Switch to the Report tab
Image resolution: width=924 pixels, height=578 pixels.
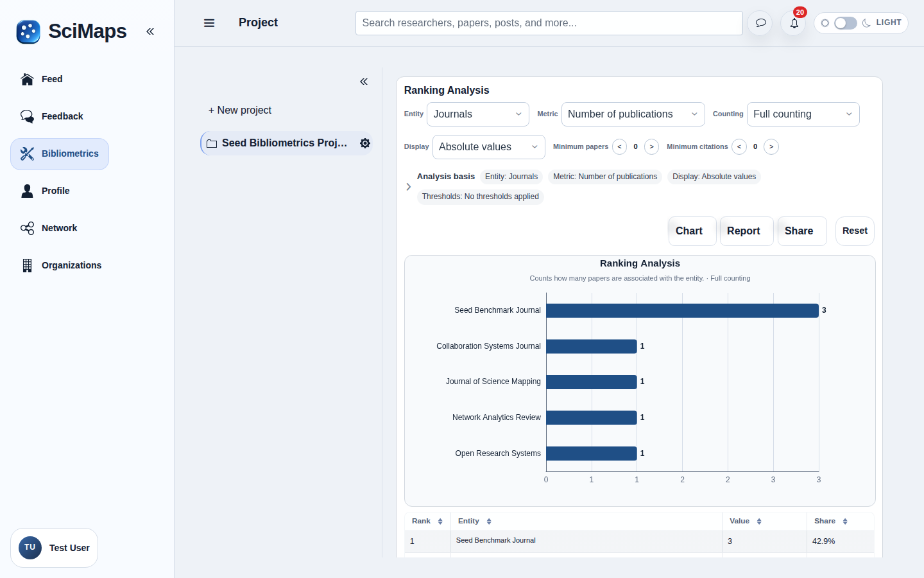click(x=747, y=231)
